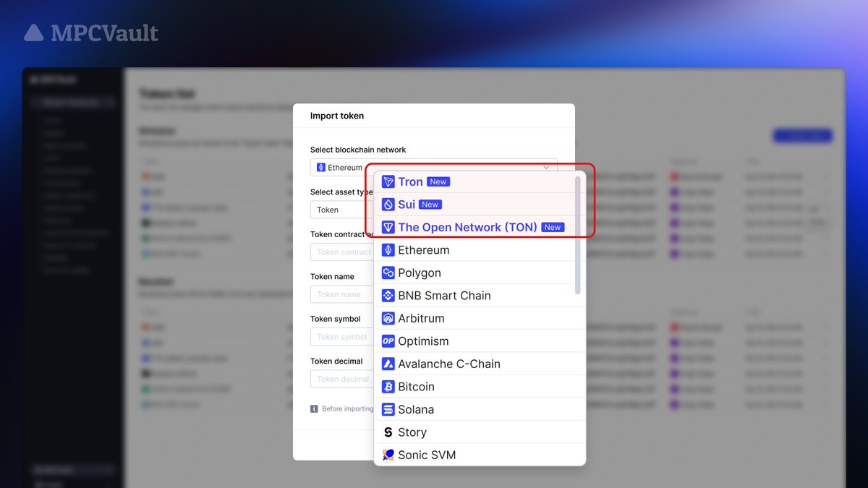Screen dimensions: 868x488
Task: Click the New badge beside Sui
Action: (430, 205)
